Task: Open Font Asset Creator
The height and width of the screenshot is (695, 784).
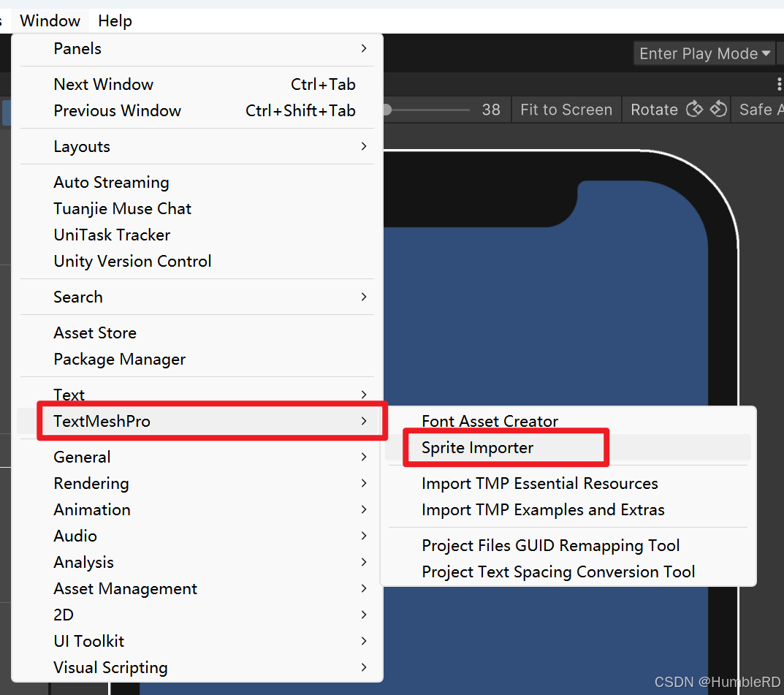Action: click(568, 421)
